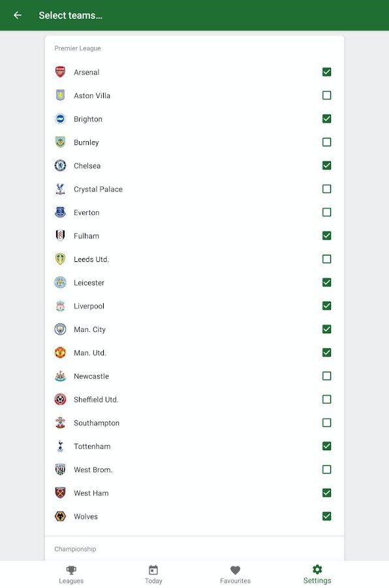The width and height of the screenshot is (389, 588).
Task: Click the Man. Utd. club crest
Action: tap(60, 353)
